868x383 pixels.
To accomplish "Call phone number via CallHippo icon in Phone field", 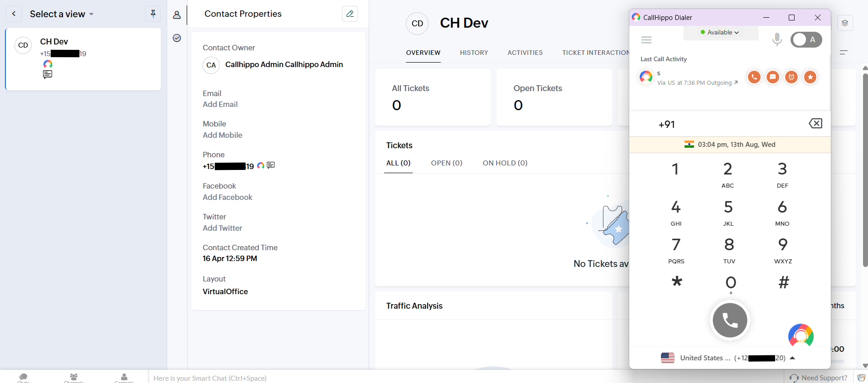I will (260, 166).
